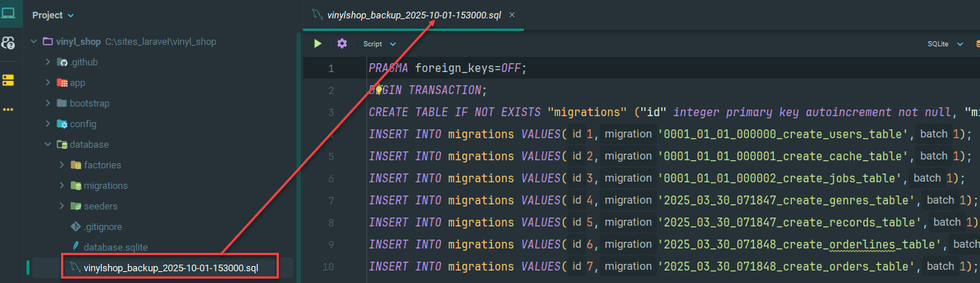
Task: Select vinylshop_backup_2025-10-01-153000.sql in project tree
Action: point(171,268)
